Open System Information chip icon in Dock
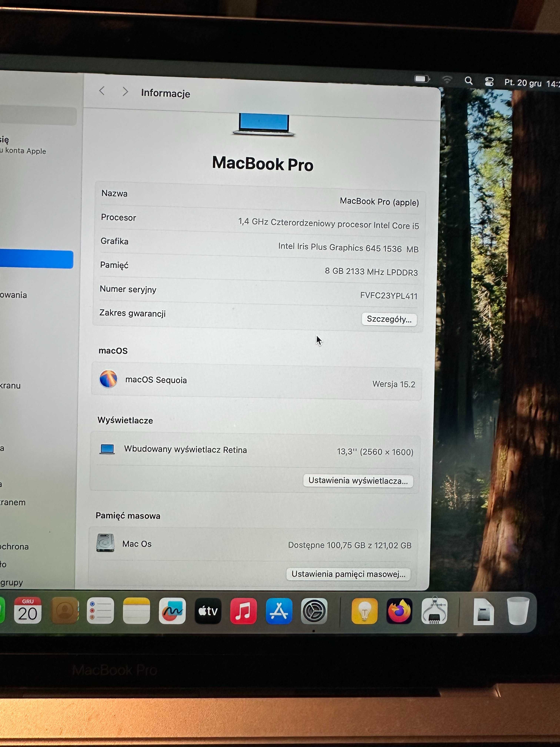560x747 pixels. pyautogui.click(x=434, y=611)
